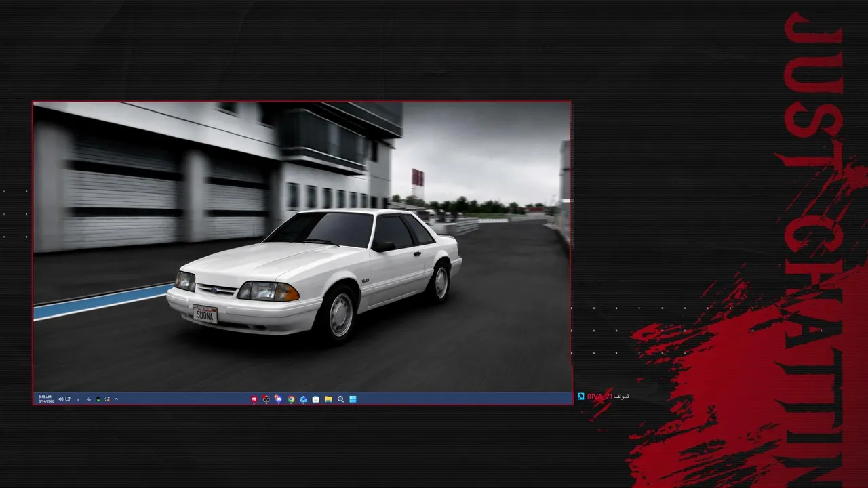Click the black and green tray icon
The image size is (868, 488).
(x=98, y=399)
